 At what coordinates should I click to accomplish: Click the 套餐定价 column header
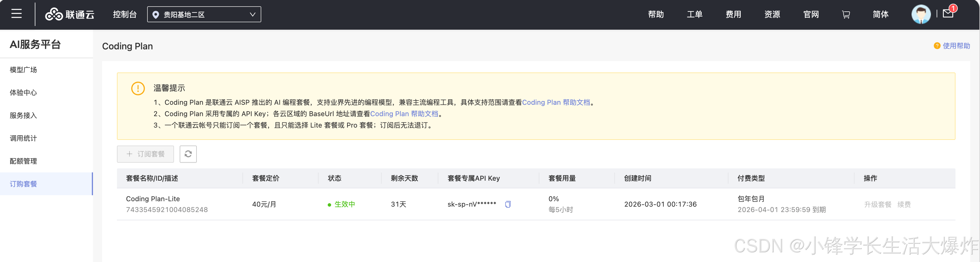266,178
